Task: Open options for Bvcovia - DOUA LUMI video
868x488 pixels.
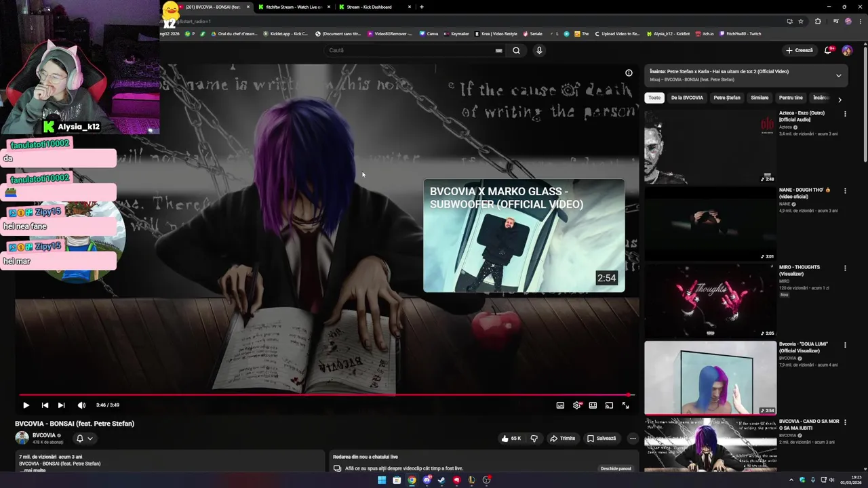Action: point(845,345)
